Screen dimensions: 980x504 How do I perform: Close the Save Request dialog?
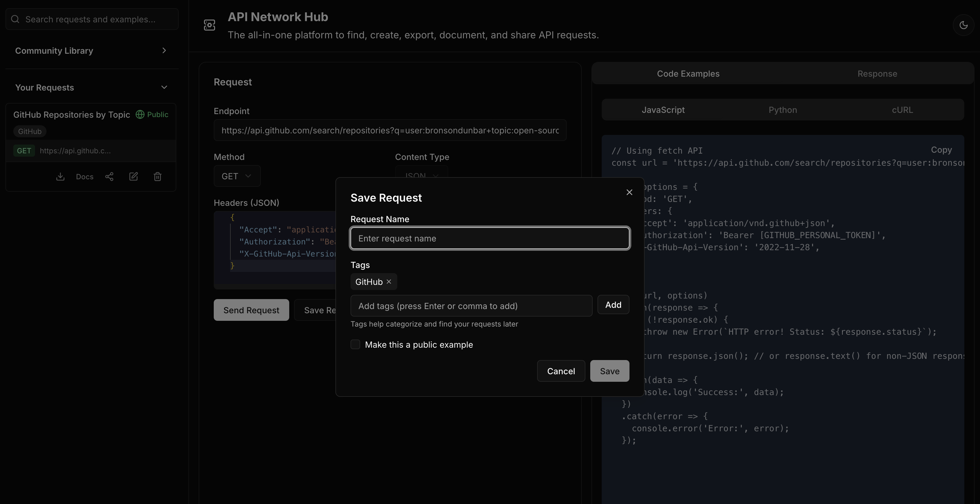629,192
